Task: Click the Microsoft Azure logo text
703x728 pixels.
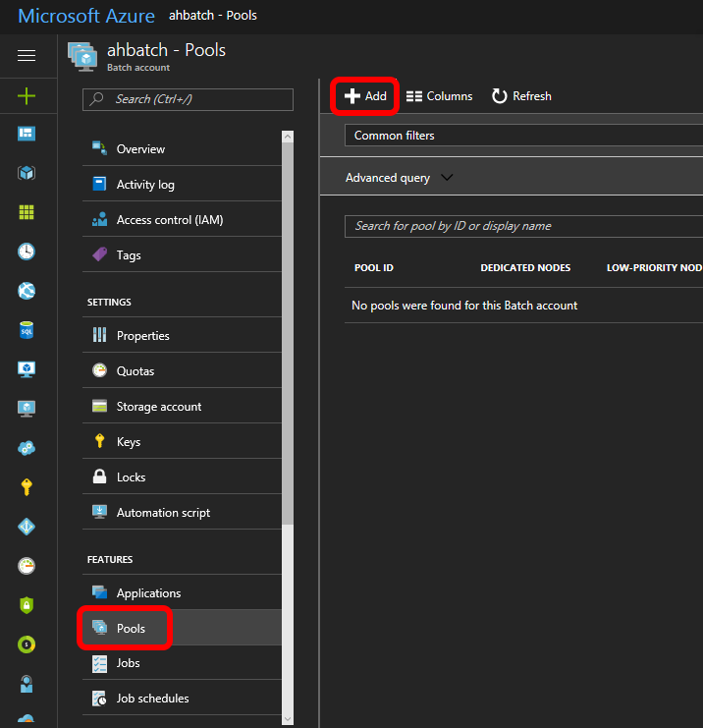Action: (x=86, y=16)
